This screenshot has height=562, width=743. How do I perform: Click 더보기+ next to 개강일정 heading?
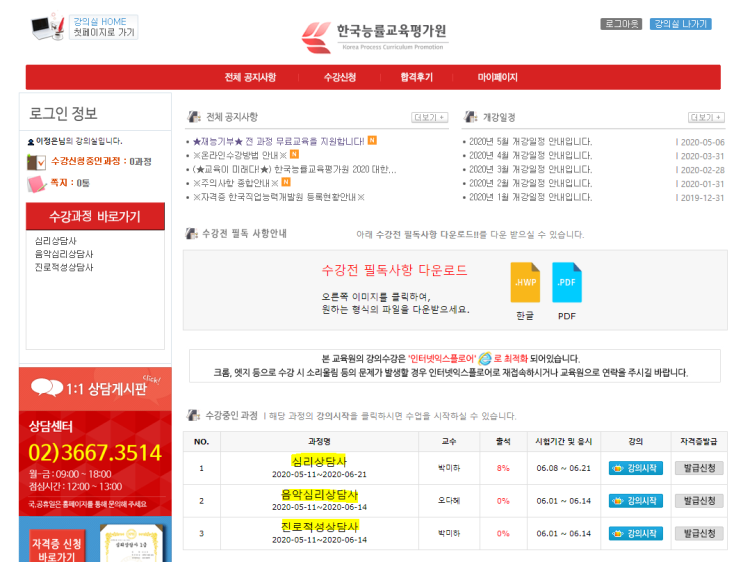(x=706, y=118)
